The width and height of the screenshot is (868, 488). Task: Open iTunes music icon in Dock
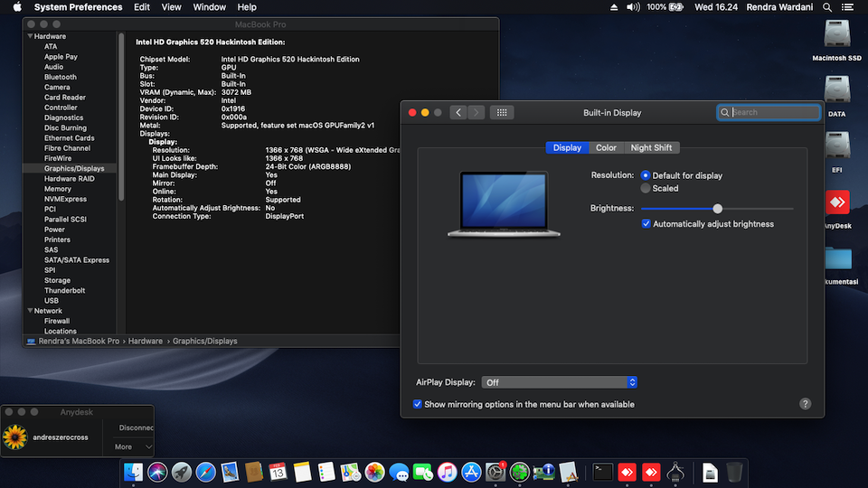click(448, 472)
